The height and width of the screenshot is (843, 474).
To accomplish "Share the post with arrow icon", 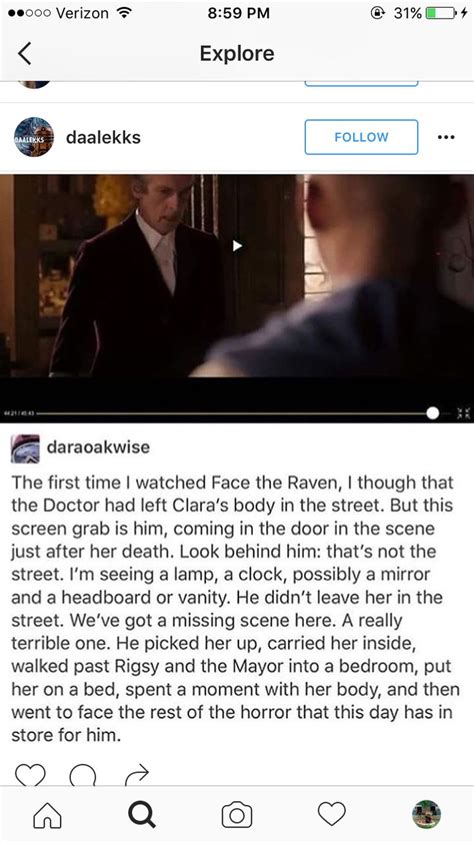I will (x=137, y=776).
